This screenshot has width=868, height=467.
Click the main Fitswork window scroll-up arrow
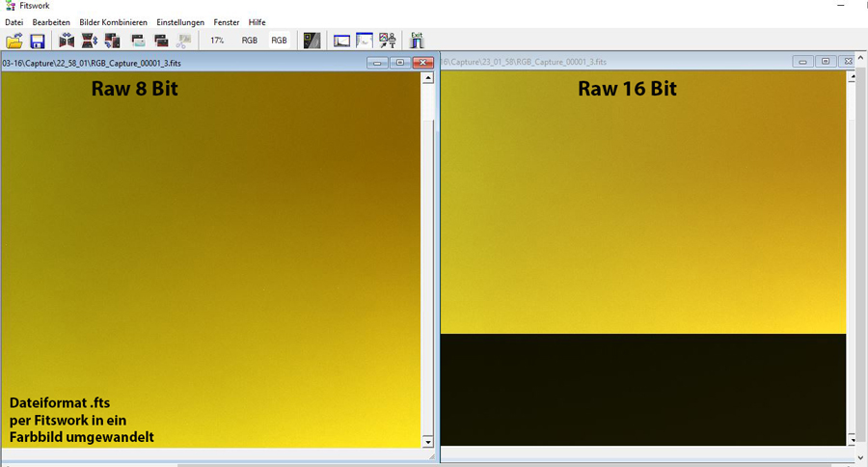click(x=861, y=58)
